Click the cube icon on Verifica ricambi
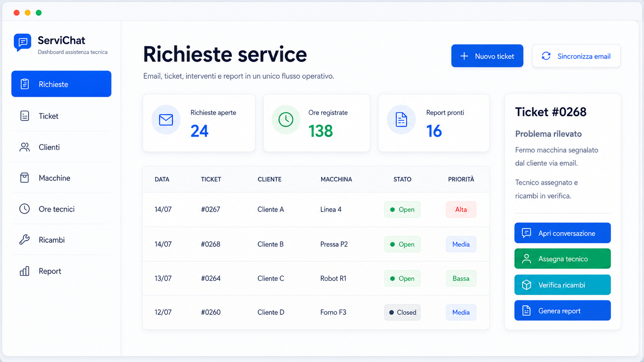 527,285
